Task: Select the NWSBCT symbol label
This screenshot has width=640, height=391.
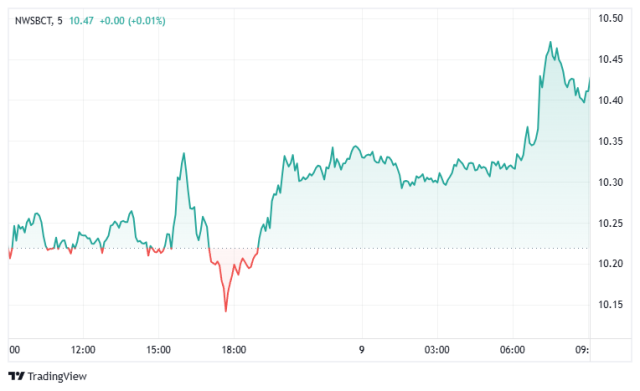Action: [x=34, y=21]
